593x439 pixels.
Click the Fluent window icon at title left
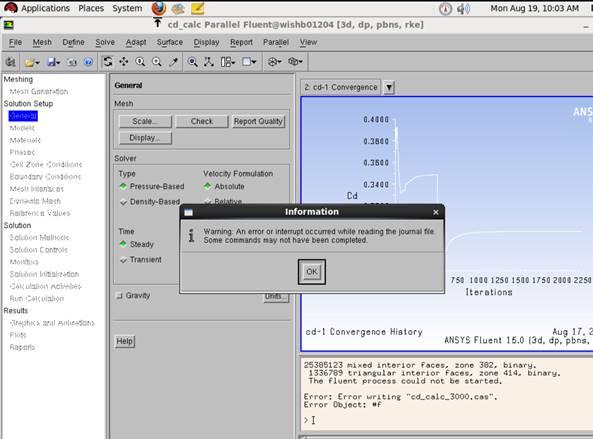(8, 25)
